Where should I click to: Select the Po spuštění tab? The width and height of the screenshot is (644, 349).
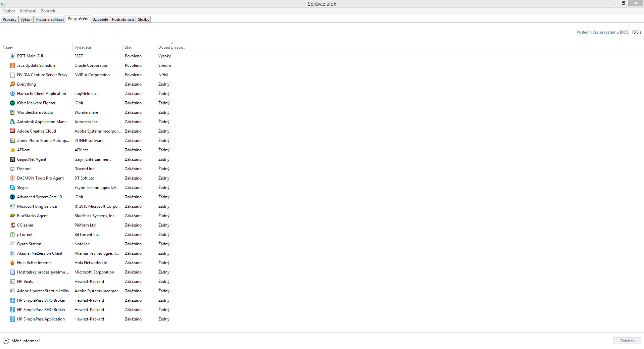pos(78,19)
